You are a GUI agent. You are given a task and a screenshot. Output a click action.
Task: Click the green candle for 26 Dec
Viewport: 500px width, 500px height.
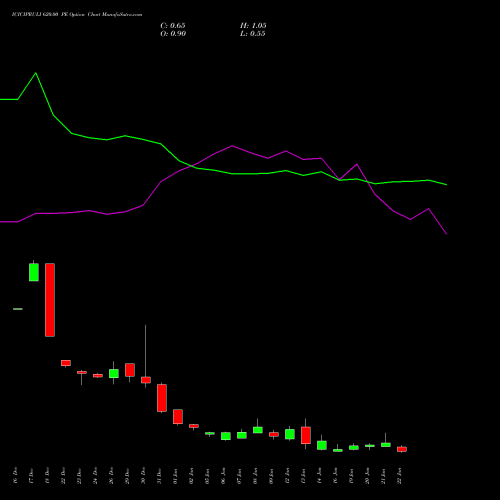point(114,373)
